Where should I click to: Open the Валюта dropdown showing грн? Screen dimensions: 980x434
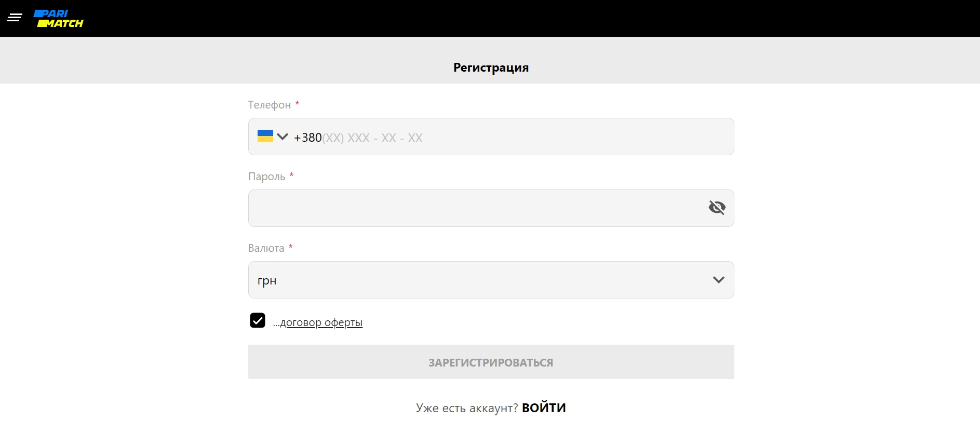483,280
